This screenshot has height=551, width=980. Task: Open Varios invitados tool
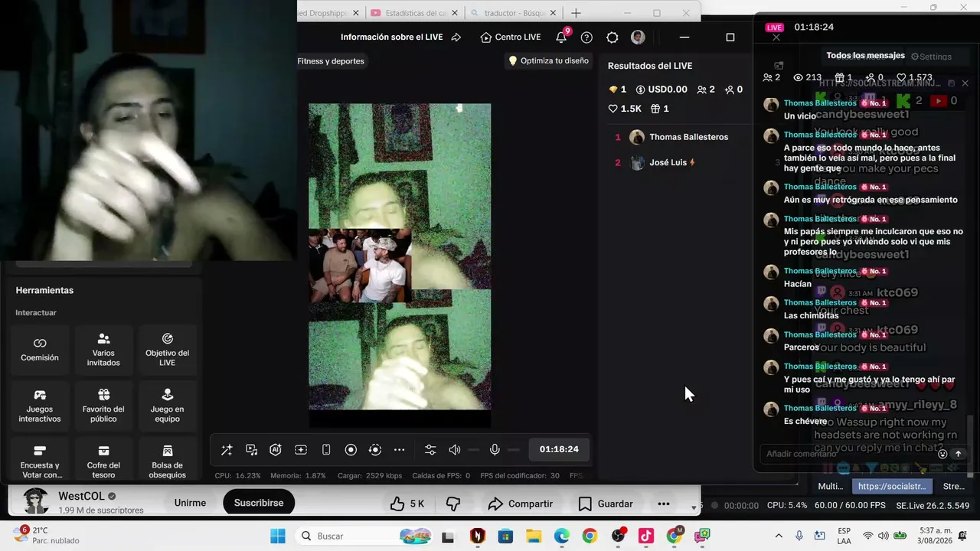click(x=103, y=350)
